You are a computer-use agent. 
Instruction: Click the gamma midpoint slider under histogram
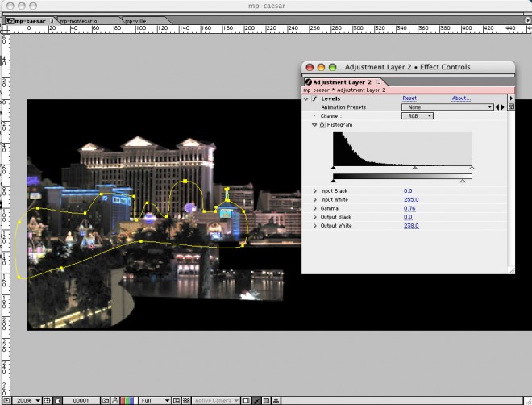(415, 168)
